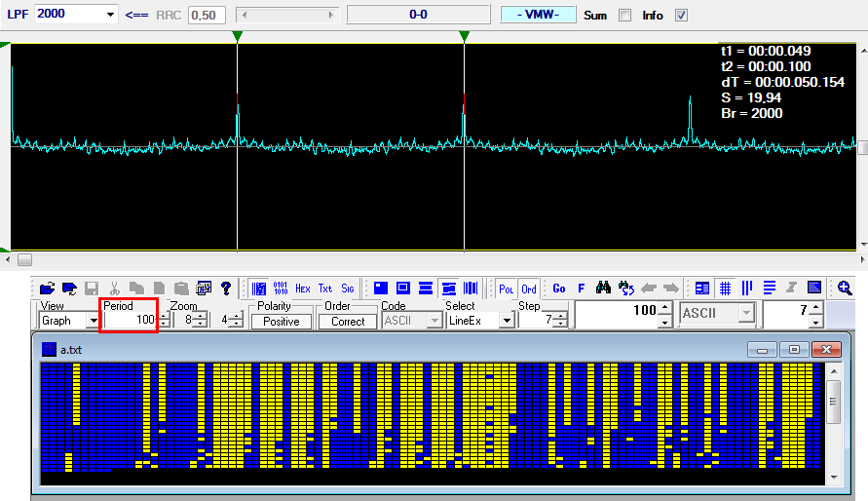Viewport: 868px width, 501px height.
Task: Increase the Period value with up arrow
Action: [164, 317]
